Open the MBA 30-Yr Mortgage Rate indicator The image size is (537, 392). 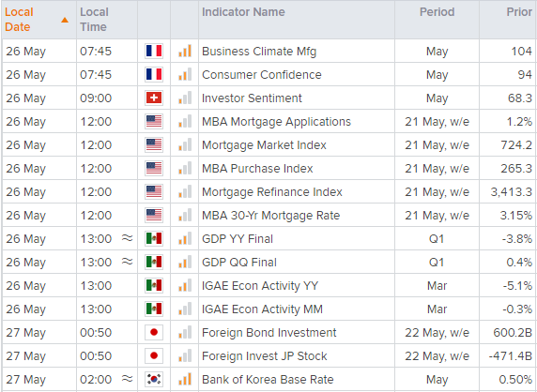pos(270,215)
